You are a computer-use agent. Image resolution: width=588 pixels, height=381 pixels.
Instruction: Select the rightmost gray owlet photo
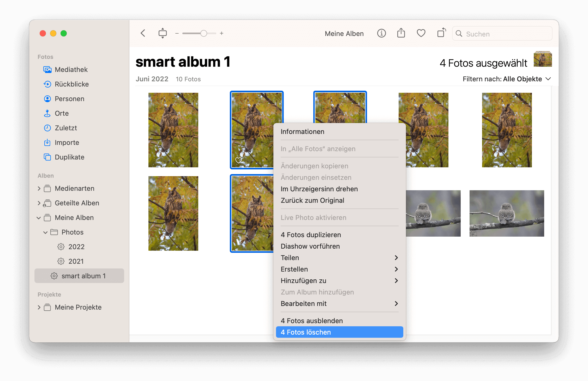tap(507, 213)
